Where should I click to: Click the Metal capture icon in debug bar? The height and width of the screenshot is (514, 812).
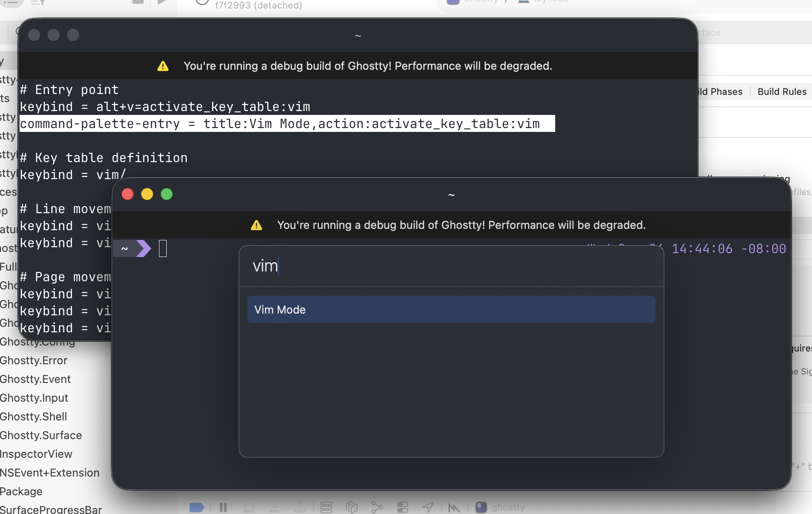pyautogui.click(x=454, y=507)
